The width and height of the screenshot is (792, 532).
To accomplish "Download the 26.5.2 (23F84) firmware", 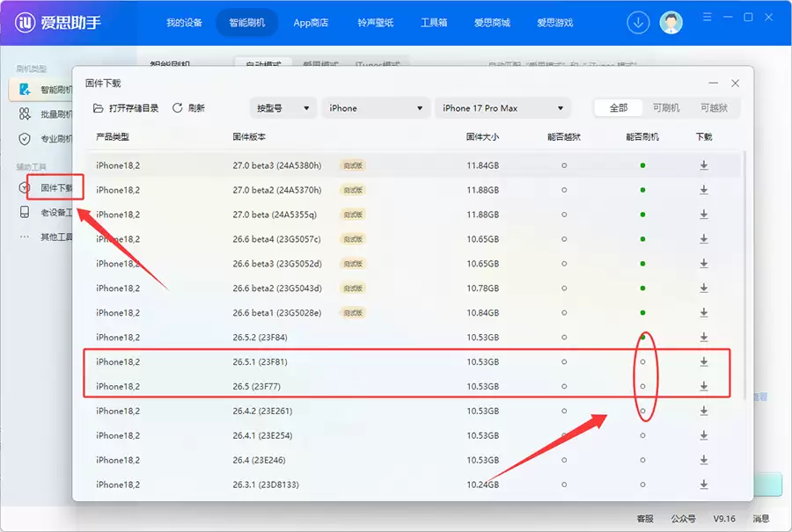I will coord(704,337).
